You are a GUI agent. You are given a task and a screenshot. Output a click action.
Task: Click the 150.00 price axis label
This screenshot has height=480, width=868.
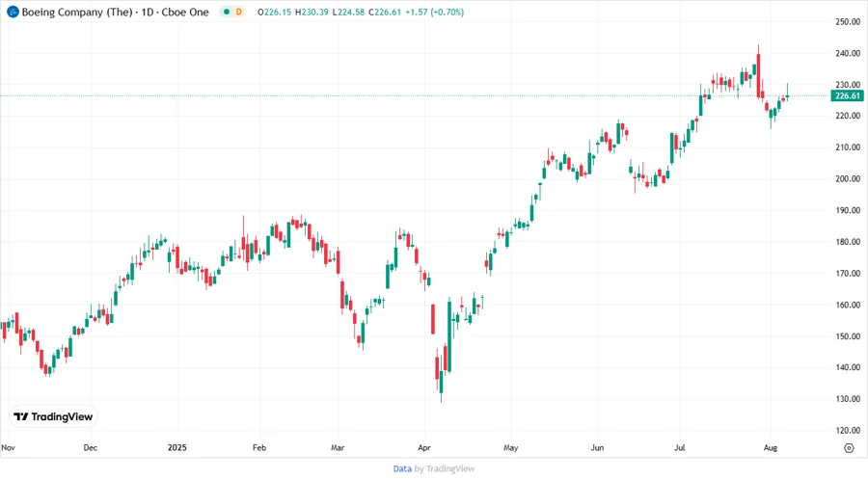coord(848,336)
